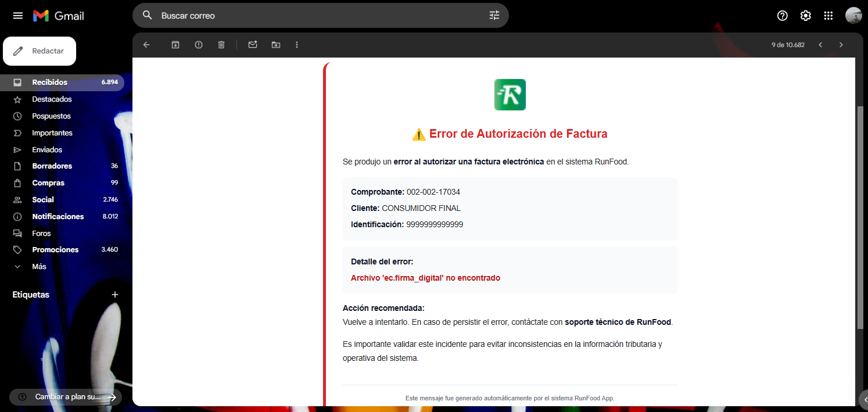Click the Promociones count 3.460
Viewport: 868px width, 412px height.
(x=110, y=250)
